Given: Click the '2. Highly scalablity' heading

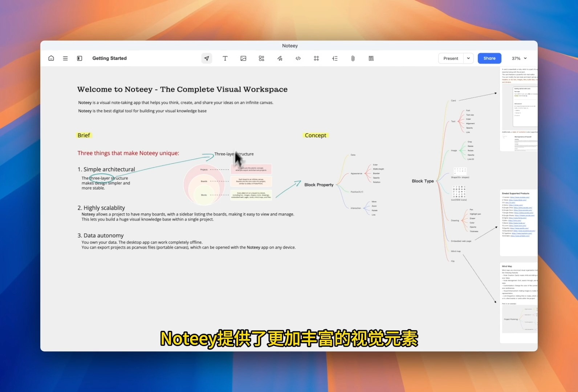Looking at the screenshot, I should (x=101, y=208).
